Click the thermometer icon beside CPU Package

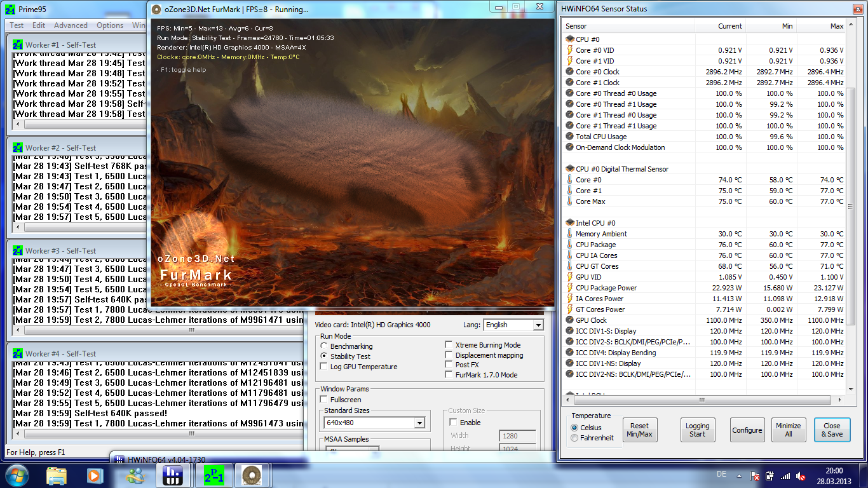(570, 245)
